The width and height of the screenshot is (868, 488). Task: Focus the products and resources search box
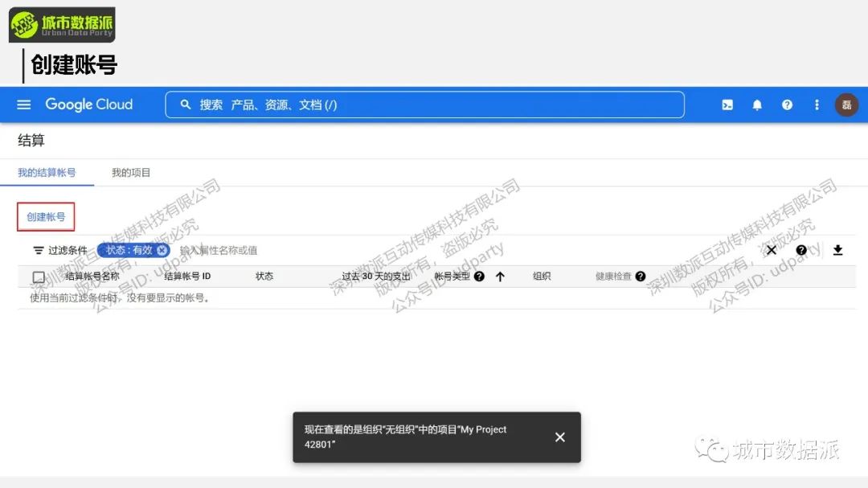(424, 105)
